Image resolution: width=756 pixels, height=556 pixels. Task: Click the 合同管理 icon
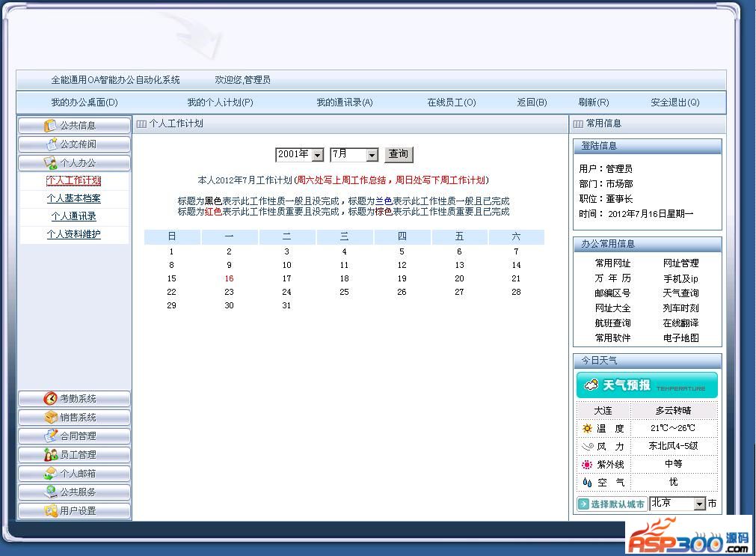tap(51, 436)
